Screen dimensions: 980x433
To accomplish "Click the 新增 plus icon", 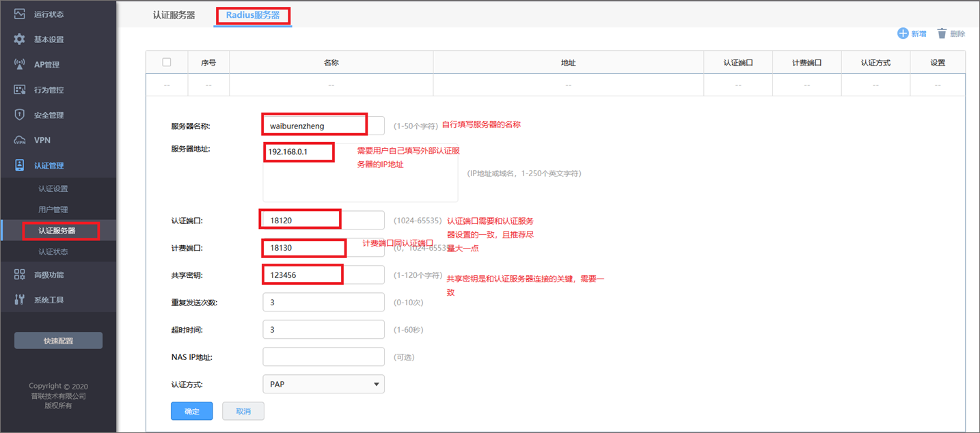I will click(903, 33).
